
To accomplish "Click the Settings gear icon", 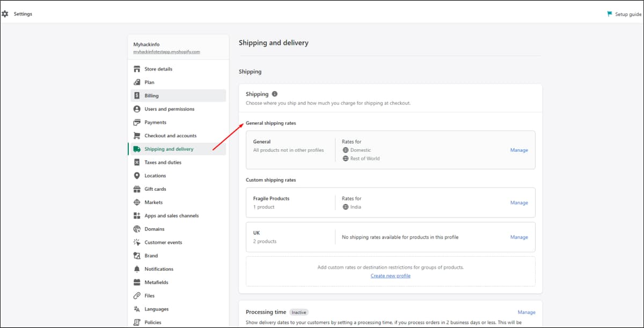I will (5, 14).
